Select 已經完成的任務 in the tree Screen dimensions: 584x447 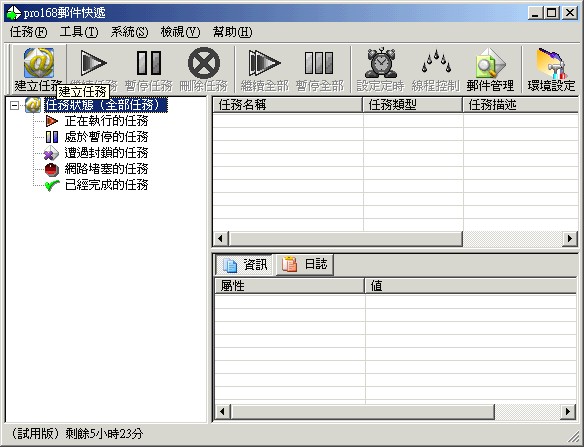106,185
